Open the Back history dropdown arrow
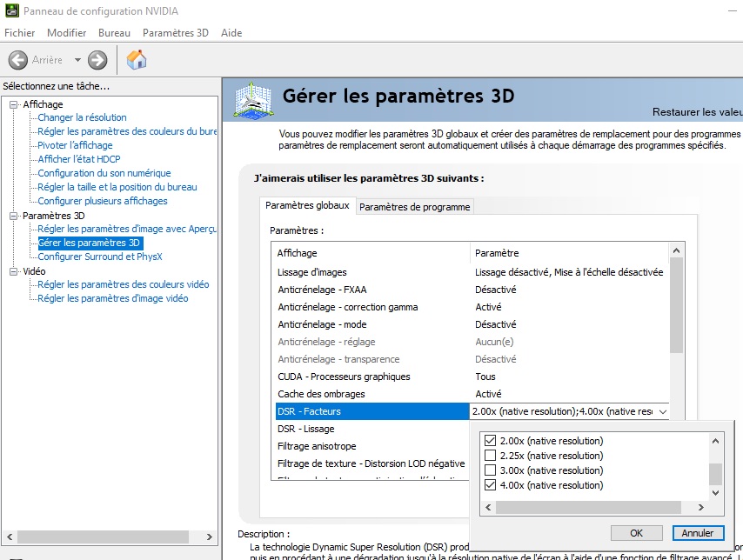This screenshot has width=743, height=560. click(x=77, y=60)
